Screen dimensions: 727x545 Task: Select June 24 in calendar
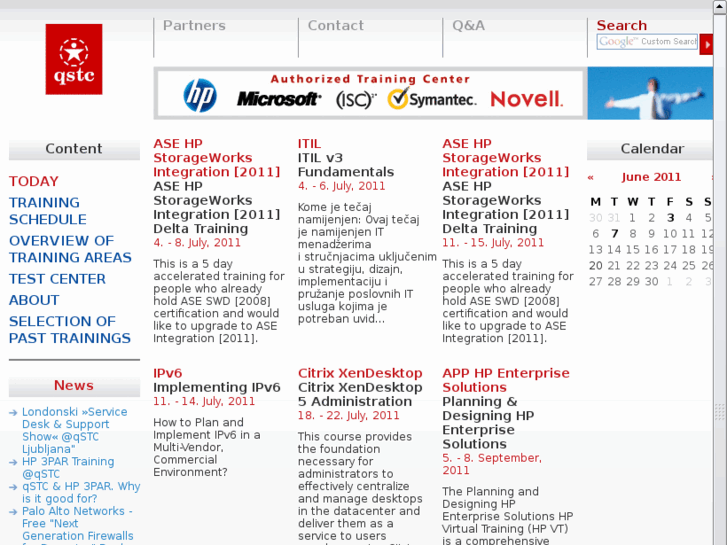pos(670,265)
